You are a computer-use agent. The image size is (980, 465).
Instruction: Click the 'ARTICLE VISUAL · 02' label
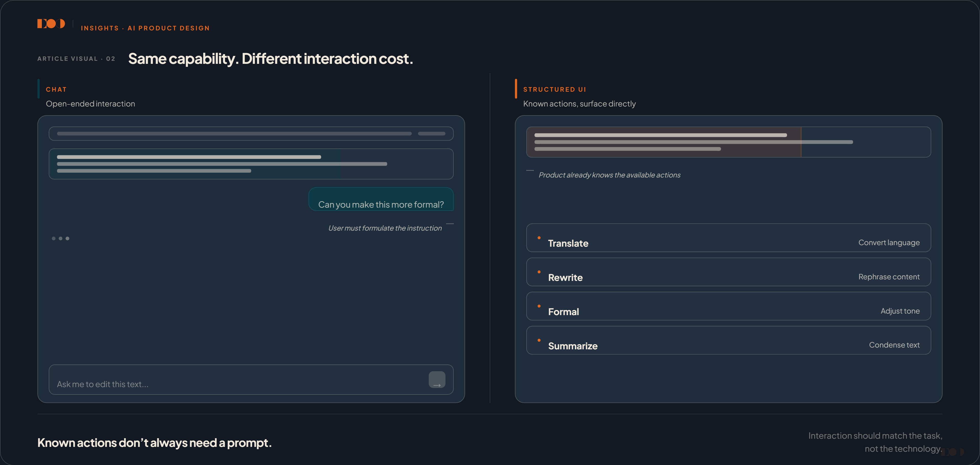tap(76, 58)
